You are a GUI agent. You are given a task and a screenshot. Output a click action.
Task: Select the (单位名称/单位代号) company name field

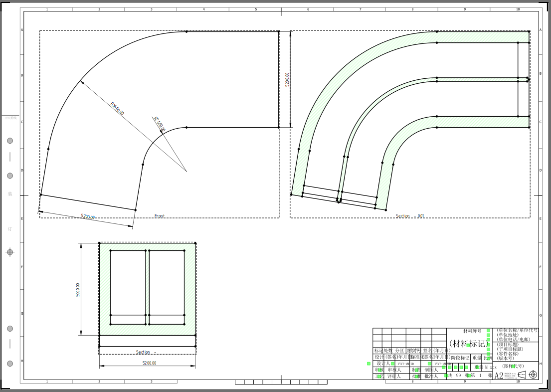click(517, 330)
